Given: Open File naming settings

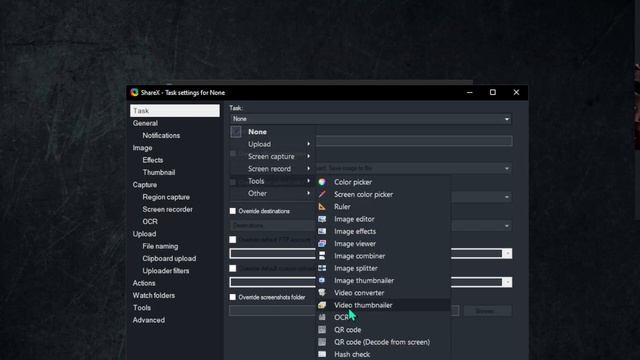Looking at the screenshot, I should [x=160, y=246].
